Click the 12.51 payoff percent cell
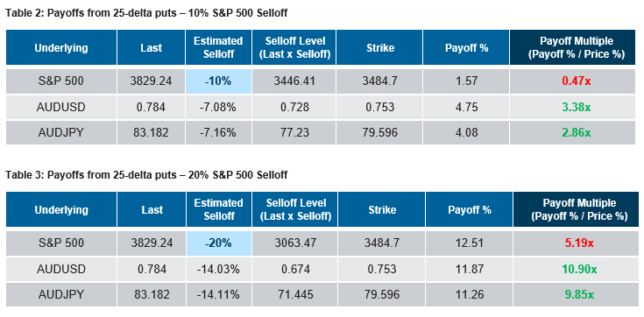This screenshot has height=317, width=644. point(470,243)
